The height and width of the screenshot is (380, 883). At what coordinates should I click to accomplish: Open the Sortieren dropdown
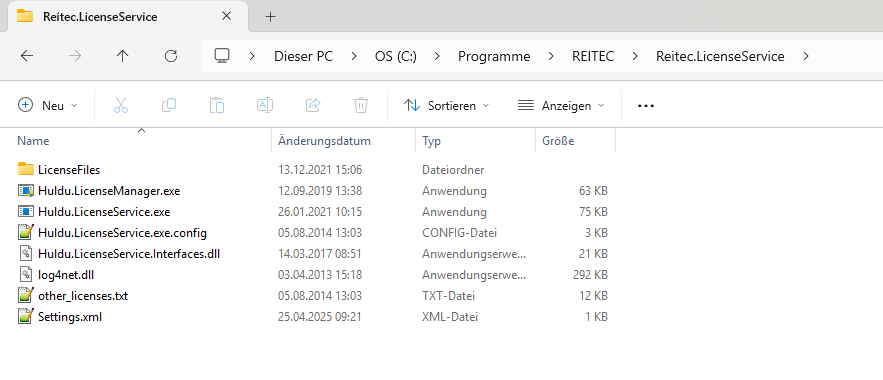pyautogui.click(x=447, y=105)
